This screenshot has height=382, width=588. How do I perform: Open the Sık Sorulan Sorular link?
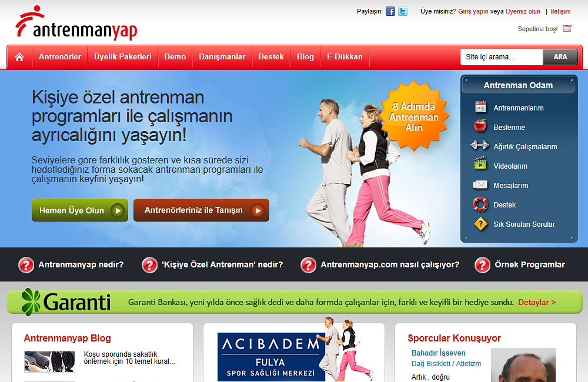click(x=524, y=224)
